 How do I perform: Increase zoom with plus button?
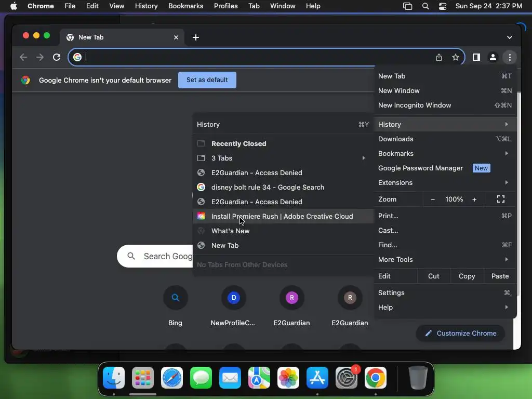pyautogui.click(x=474, y=199)
